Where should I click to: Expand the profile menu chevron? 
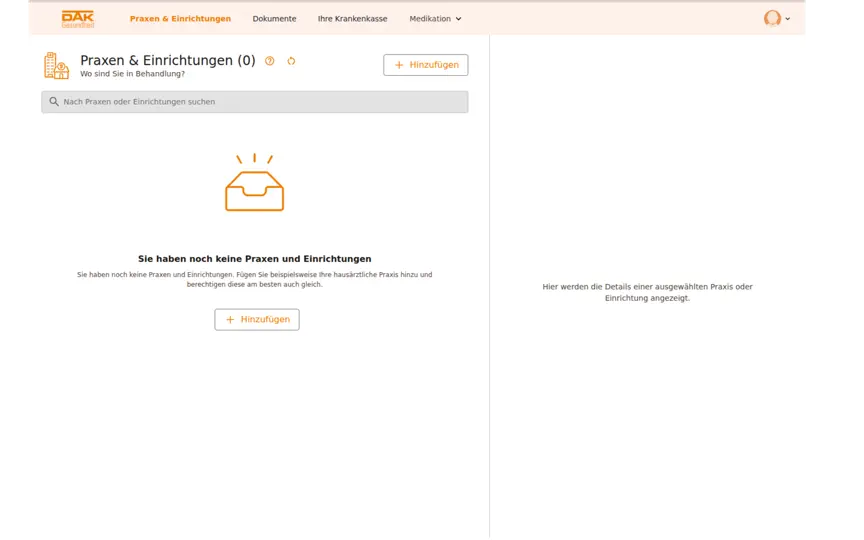click(x=787, y=19)
